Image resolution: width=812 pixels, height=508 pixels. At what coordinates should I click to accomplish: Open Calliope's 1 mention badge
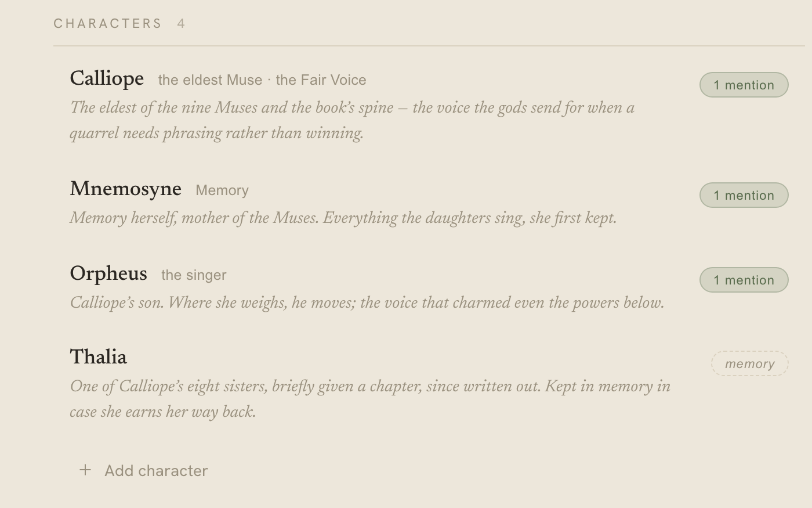point(744,85)
